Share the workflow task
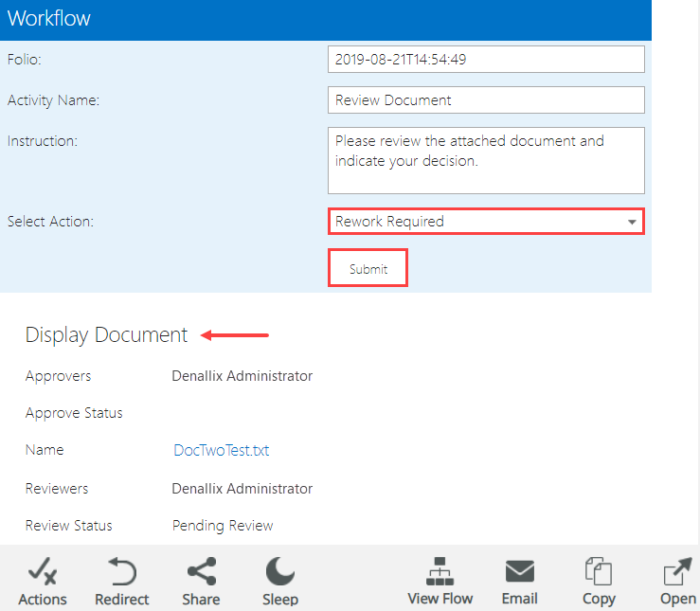This screenshot has height=611, width=700. 201,572
